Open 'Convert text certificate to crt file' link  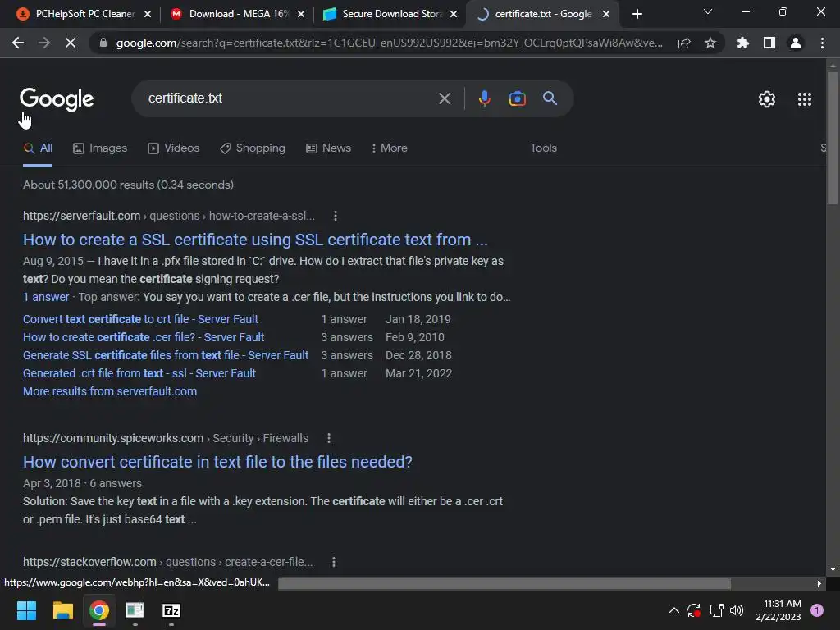click(x=140, y=319)
